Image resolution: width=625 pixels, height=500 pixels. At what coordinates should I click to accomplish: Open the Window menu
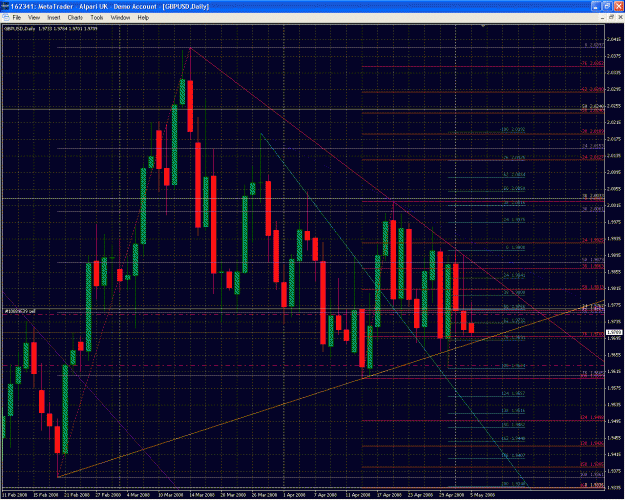tap(120, 18)
